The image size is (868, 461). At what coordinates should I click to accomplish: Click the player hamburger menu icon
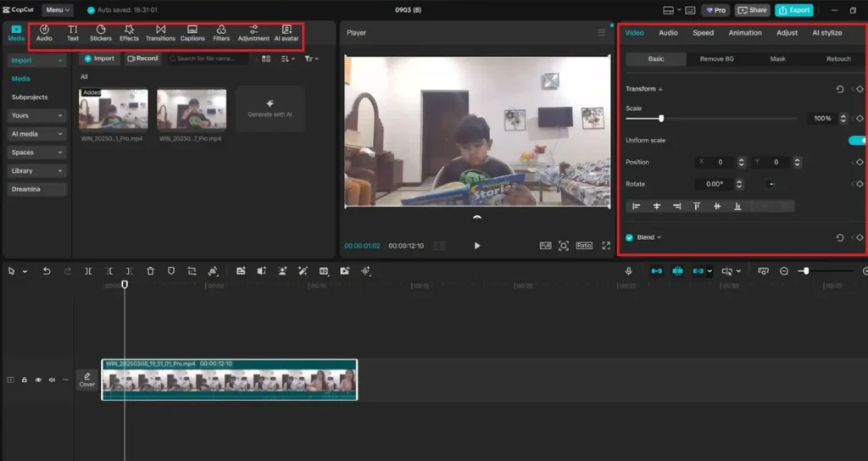click(602, 33)
